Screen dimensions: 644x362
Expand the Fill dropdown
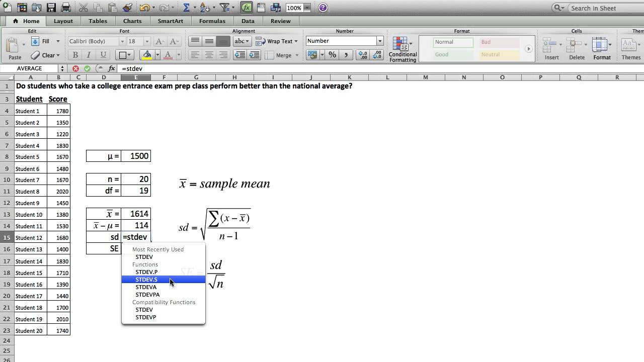point(58,41)
